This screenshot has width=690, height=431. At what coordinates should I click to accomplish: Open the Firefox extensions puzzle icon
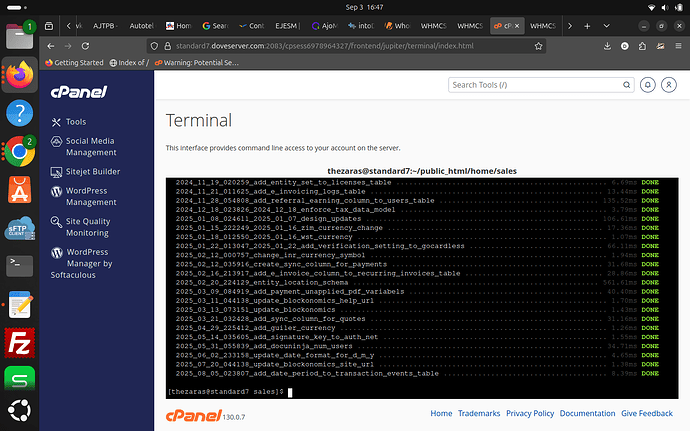(642, 46)
